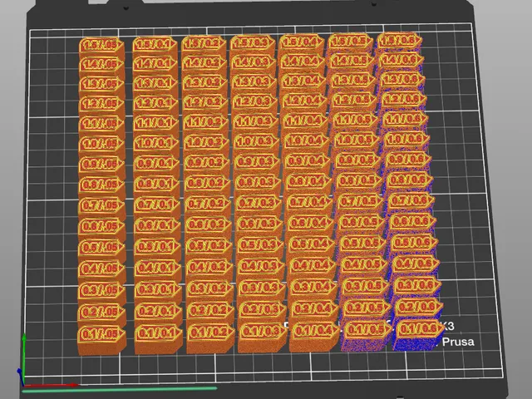Select the 0.7 / 0.4 test object
Screen dimensions: 532x399
(x=309, y=202)
